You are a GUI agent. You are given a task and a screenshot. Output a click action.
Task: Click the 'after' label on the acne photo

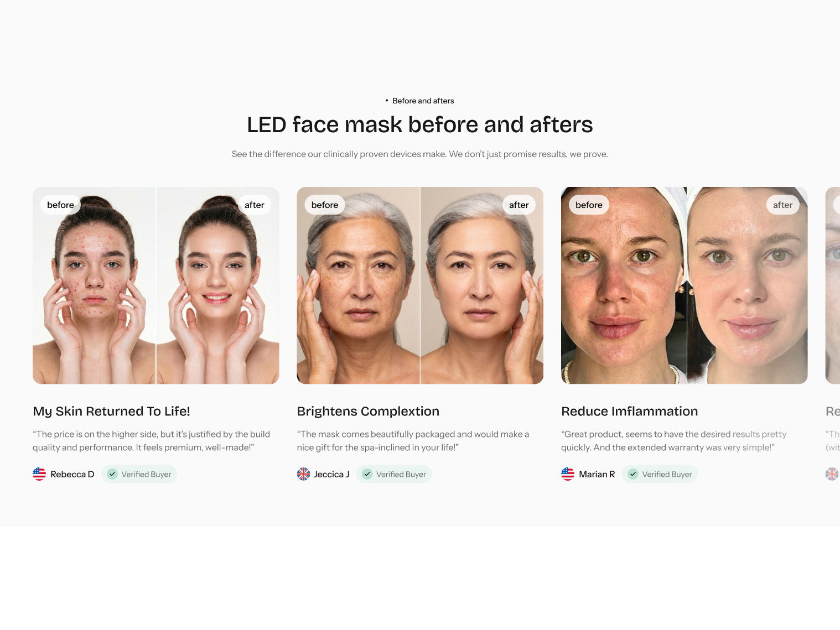pos(255,205)
